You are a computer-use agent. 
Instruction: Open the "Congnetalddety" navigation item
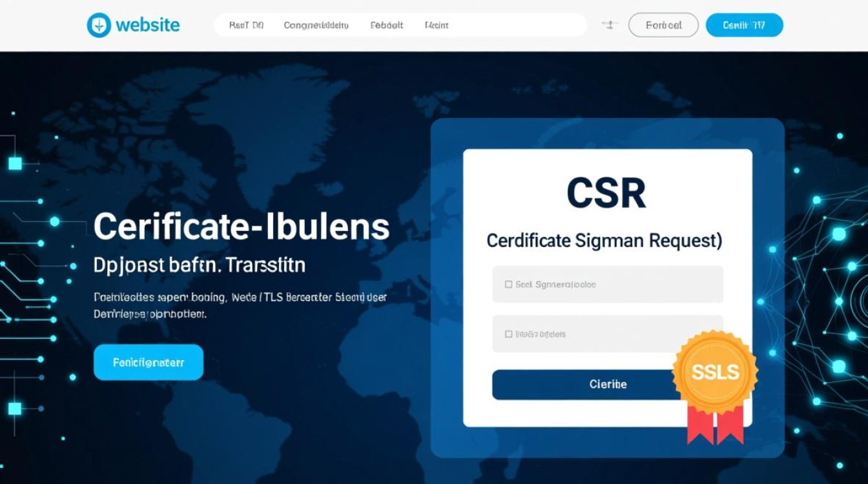(316, 25)
